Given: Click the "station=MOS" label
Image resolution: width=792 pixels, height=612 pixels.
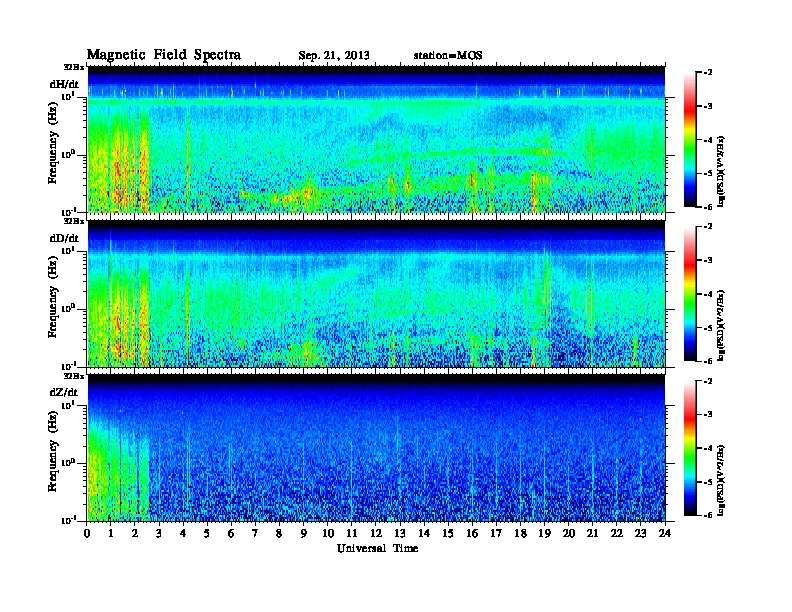Looking at the screenshot, I should click(448, 56).
